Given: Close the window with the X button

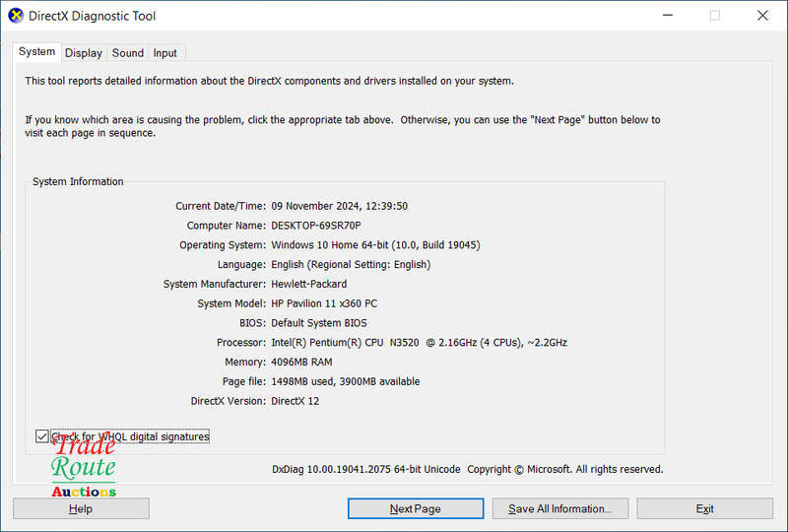Looking at the screenshot, I should [x=762, y=16].
